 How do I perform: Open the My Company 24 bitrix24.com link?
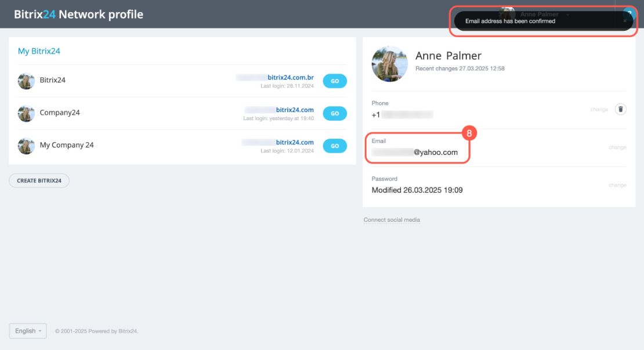pos(295,142)
